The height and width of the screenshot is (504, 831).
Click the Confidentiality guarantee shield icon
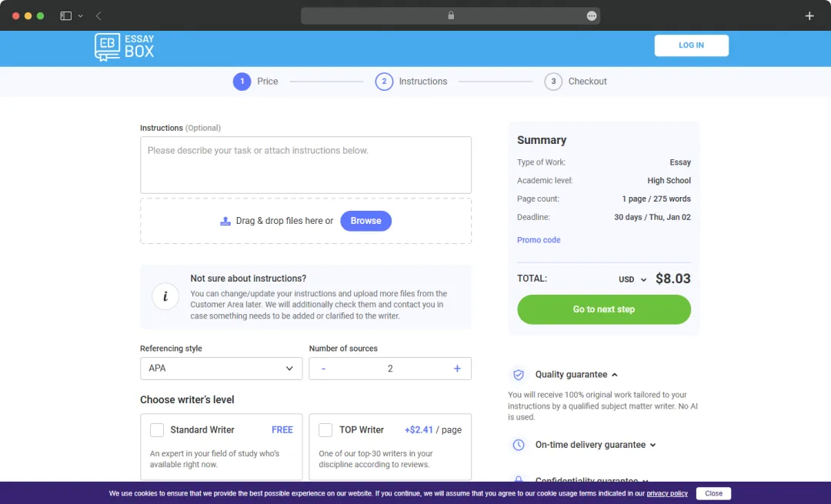click(519, 481)
